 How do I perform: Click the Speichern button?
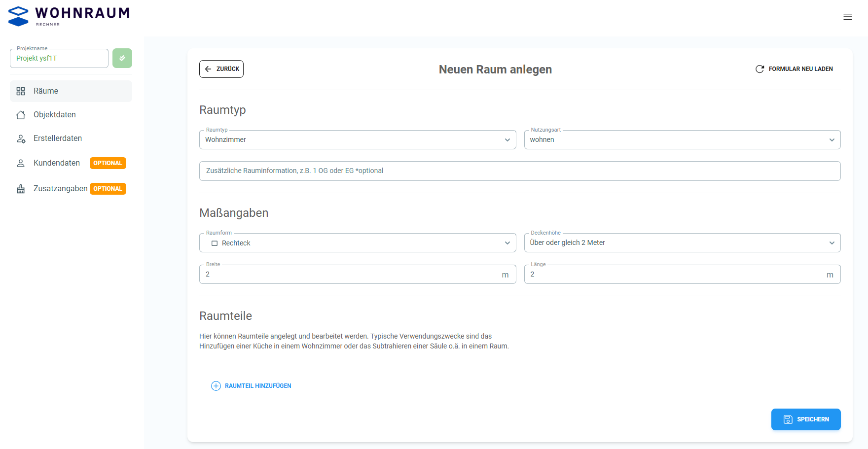[x=806, y=419]
